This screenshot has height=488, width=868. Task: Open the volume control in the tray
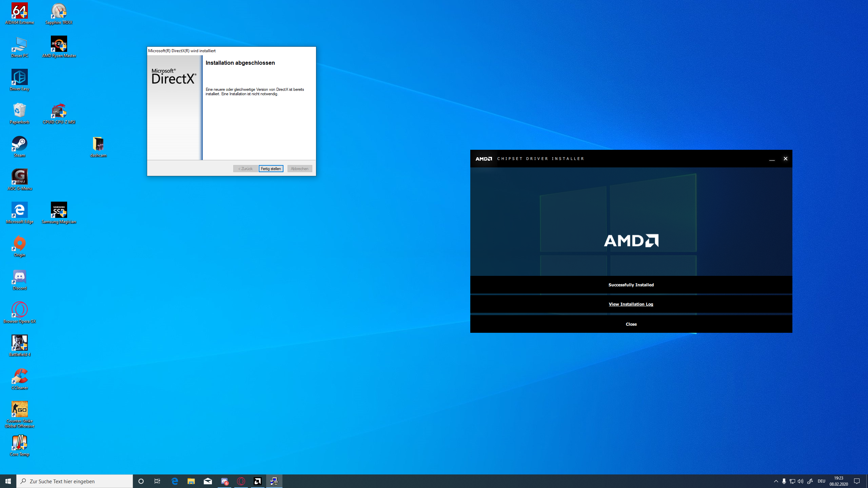pyautogui.click(x=801, y=481)
